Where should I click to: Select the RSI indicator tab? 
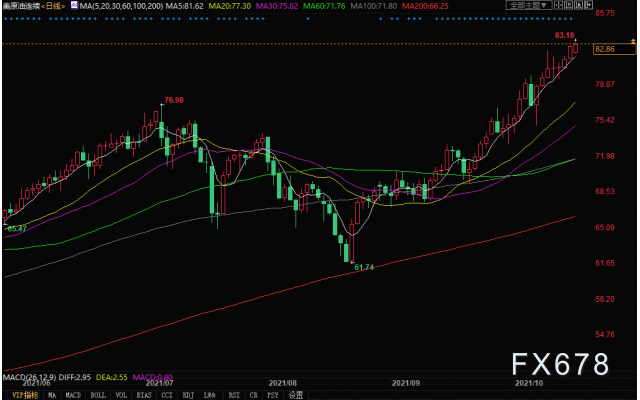(234, 395)
